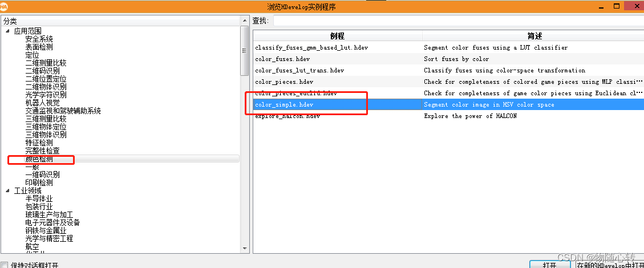Click the 分类 panel header

(x=121, y=21)
